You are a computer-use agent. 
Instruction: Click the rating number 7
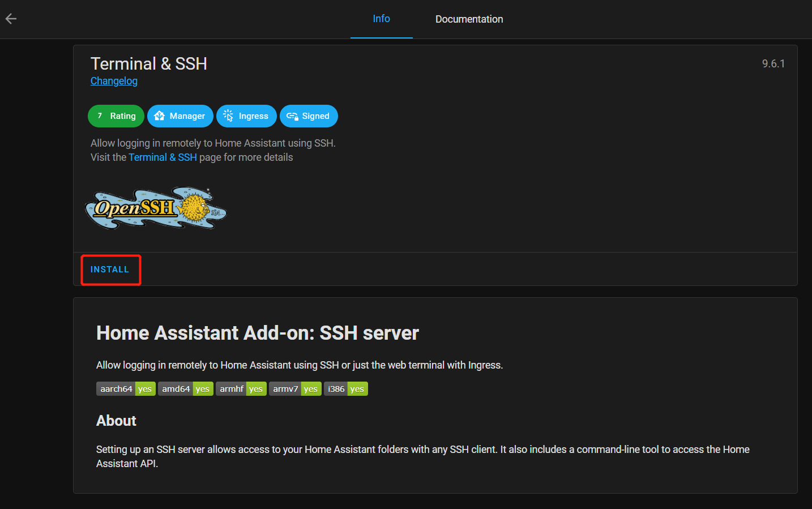click(100, 116)
